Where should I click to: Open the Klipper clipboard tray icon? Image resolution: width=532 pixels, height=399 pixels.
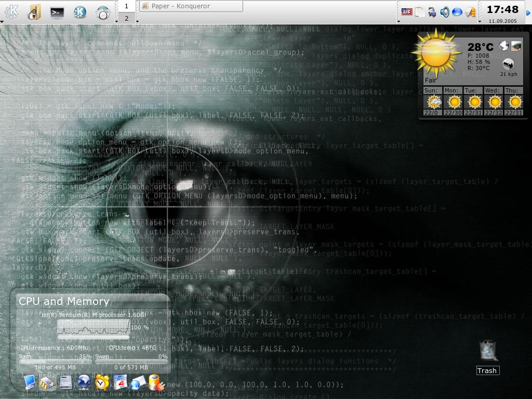tap(420, 12)
